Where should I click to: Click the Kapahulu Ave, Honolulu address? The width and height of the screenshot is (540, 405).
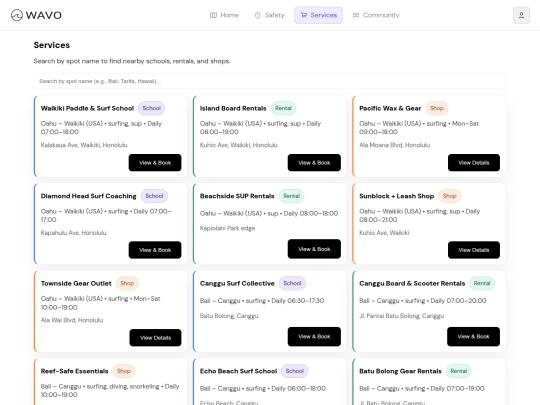coord(73,233)
